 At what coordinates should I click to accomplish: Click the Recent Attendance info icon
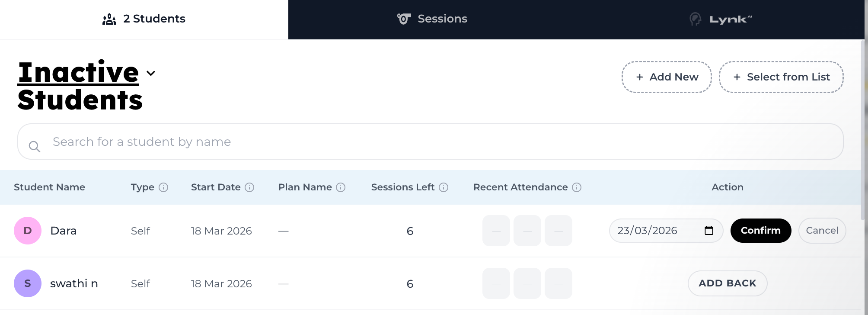(x=577, y=187)
